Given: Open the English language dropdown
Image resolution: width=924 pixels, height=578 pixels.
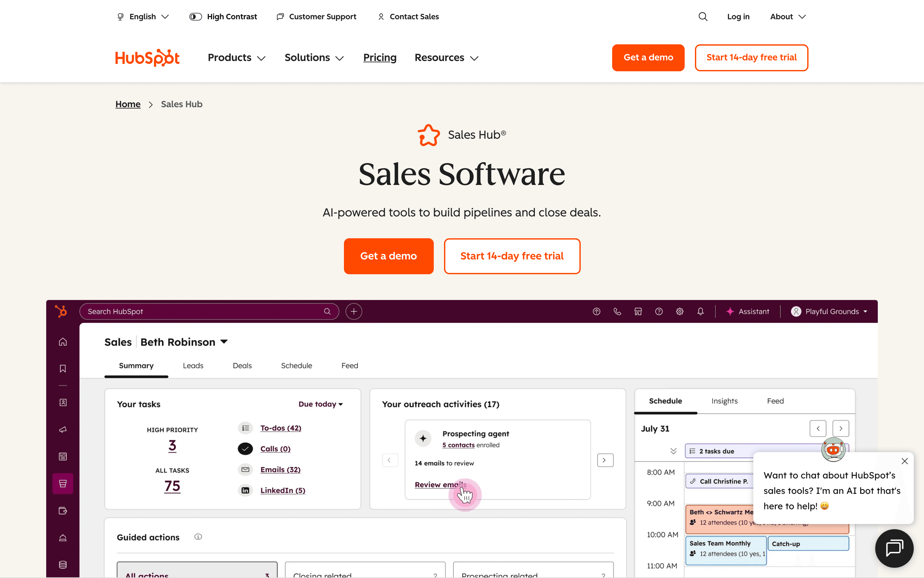Looking at the screenshot, I should [x=143, y=16].
